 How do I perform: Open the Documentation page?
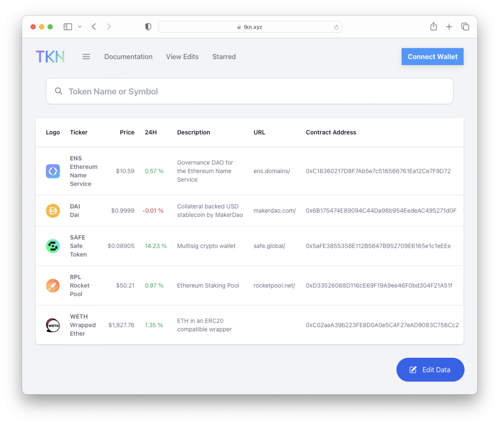pyautogui.click(x=128, y=57)
